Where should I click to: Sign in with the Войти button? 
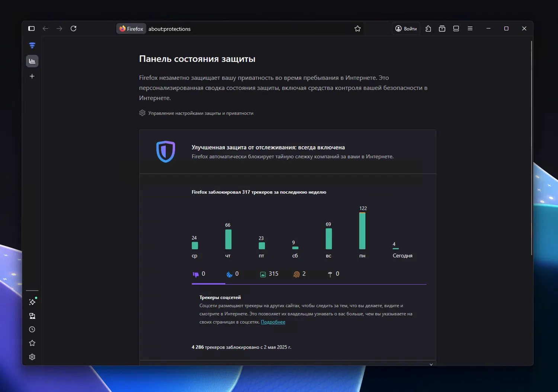(406, 29)
